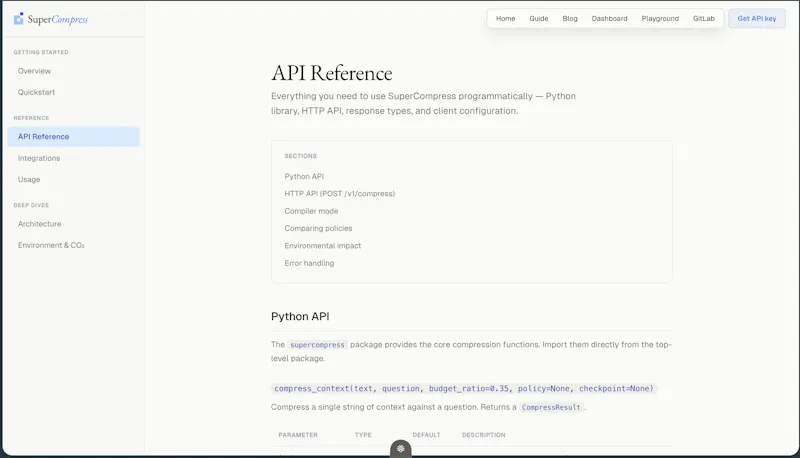Viewport: 800px width, 458px height.
Task: Jump to the Error handling section
Action: 309,263
